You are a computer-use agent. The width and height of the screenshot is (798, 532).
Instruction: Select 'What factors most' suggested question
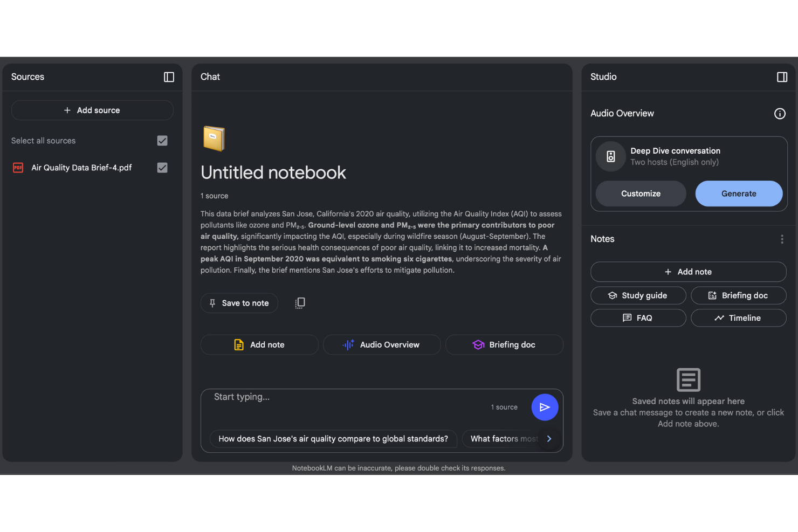(501, 439)
